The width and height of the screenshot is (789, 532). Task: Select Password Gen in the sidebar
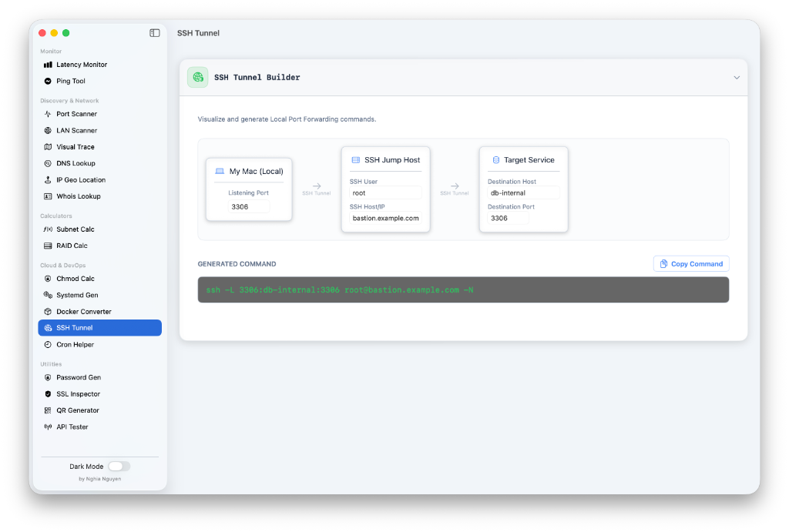78,377
